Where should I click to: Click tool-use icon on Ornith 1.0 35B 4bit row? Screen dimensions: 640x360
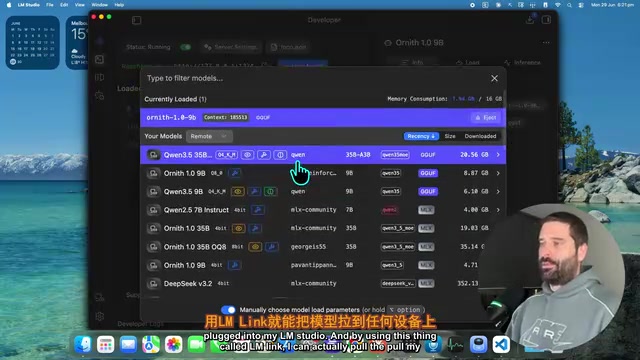pos(255,228)
